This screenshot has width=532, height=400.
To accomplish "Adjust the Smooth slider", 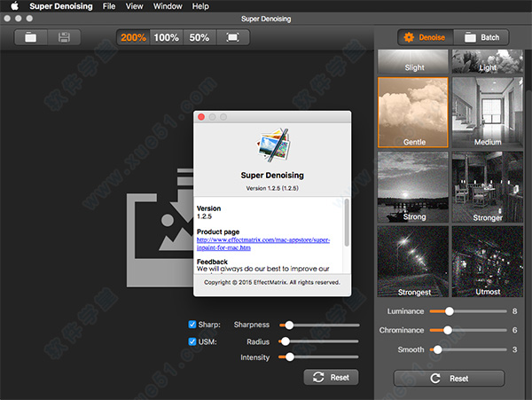I will [468, 349].
